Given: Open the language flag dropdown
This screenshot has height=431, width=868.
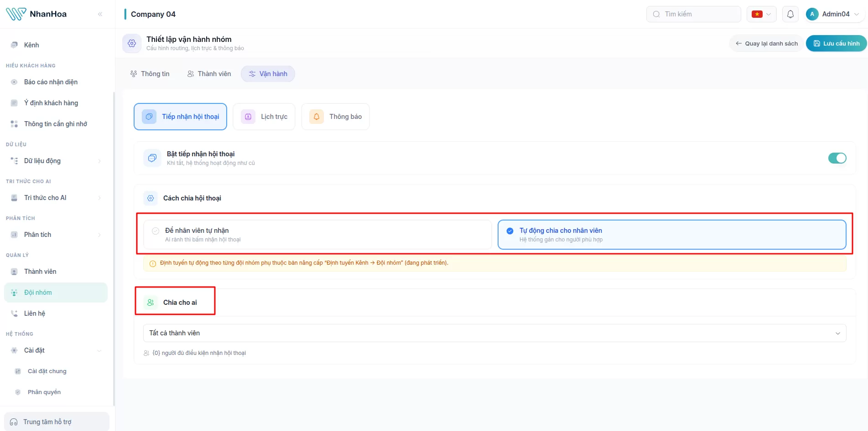Looking at the screenshot, I should 762,14.
